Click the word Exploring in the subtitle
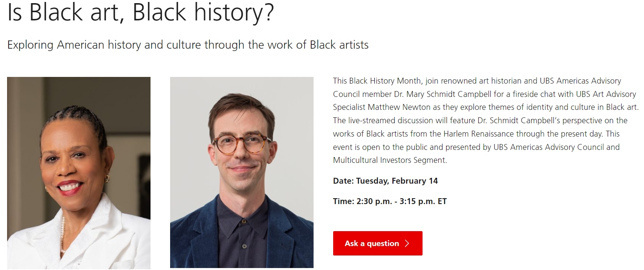 coord(30,45)
